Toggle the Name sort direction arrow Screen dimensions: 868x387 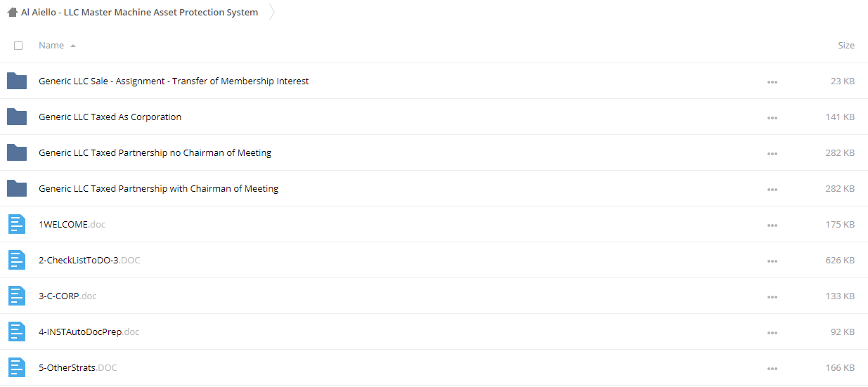click(73, 46)
